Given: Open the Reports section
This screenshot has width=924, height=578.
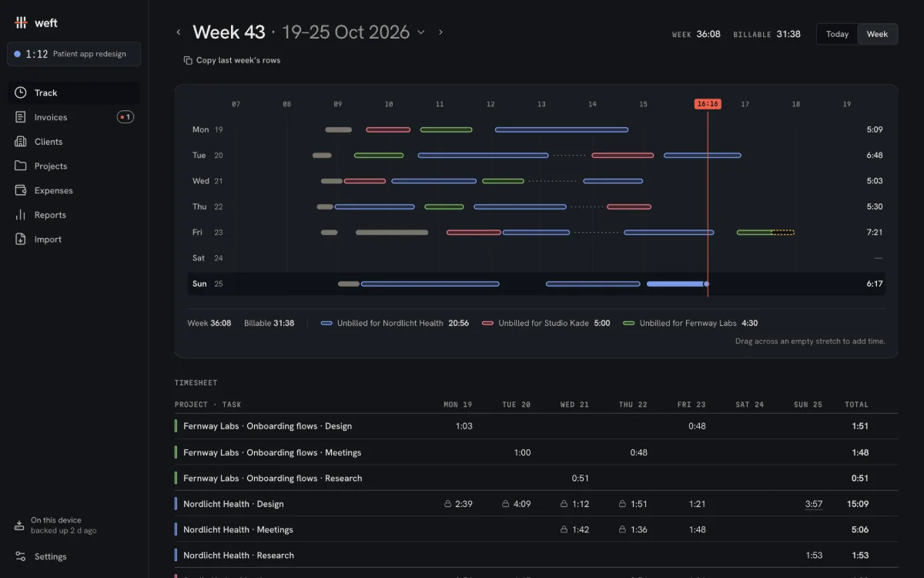Looking at the screenshot, I should point(74,215).
